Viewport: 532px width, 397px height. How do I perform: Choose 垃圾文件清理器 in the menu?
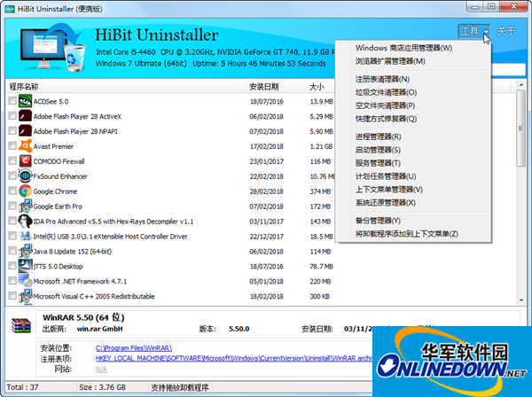pyautogui.click(x=413, y=92)
